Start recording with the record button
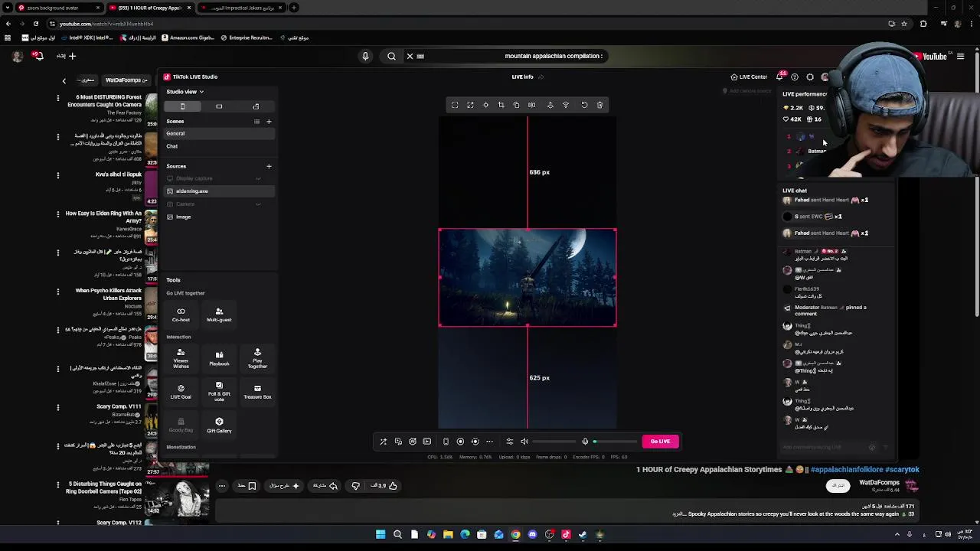Screen dimensions: 980x551 point(460,442)
